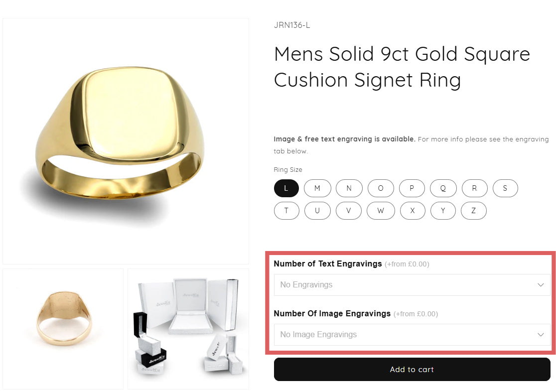Screen dimensions: 556x392
Task: Select ring size O
Action: [x=381, y=188]
